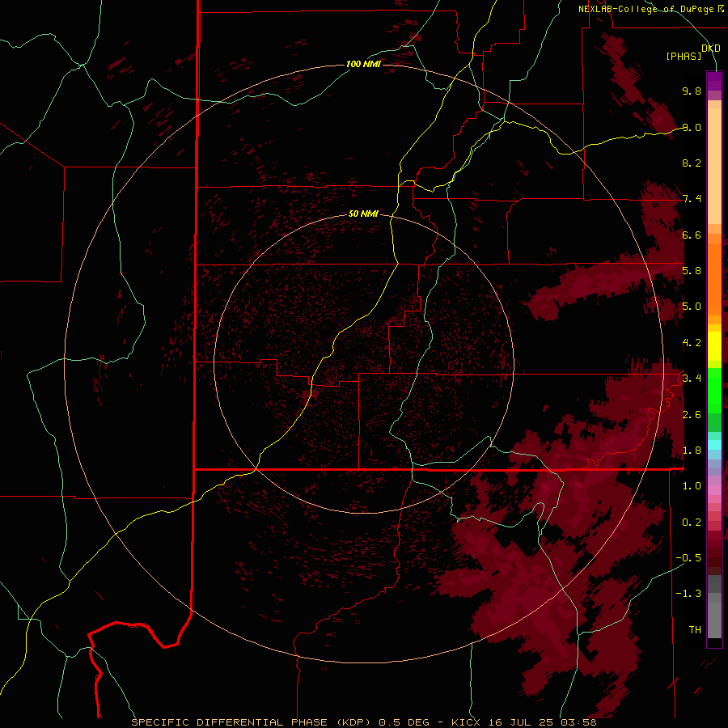This screenshot has height=728, width=728.
Task: Click the 50 NMI range ring label
Action: (x=363, y=214)
